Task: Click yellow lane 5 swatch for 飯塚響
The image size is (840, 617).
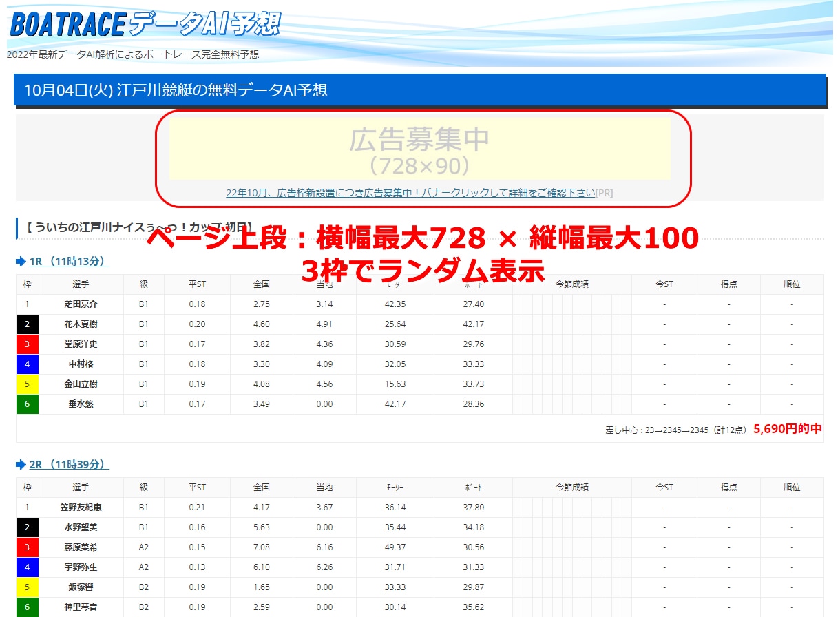Action: point(28,587)
